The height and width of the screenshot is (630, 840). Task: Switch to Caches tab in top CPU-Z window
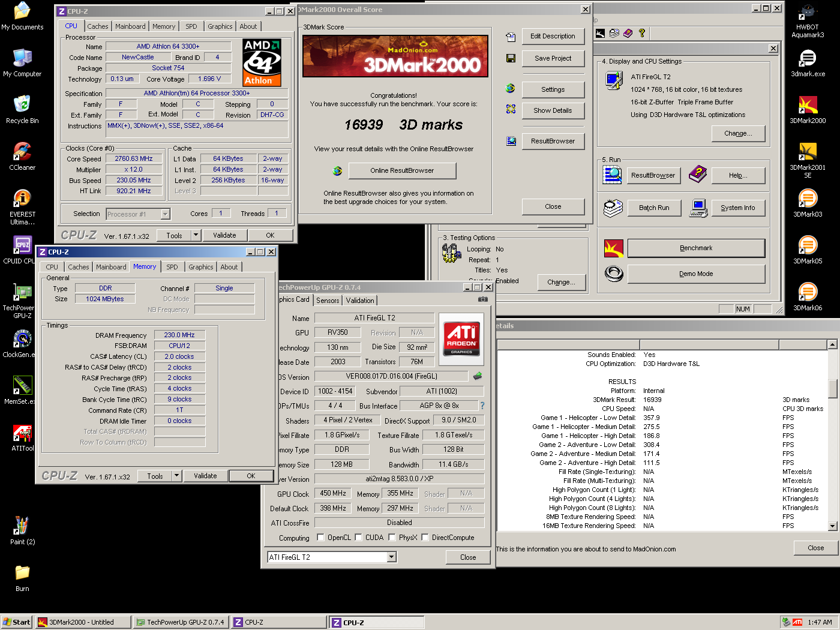click(x=98, y=26)
